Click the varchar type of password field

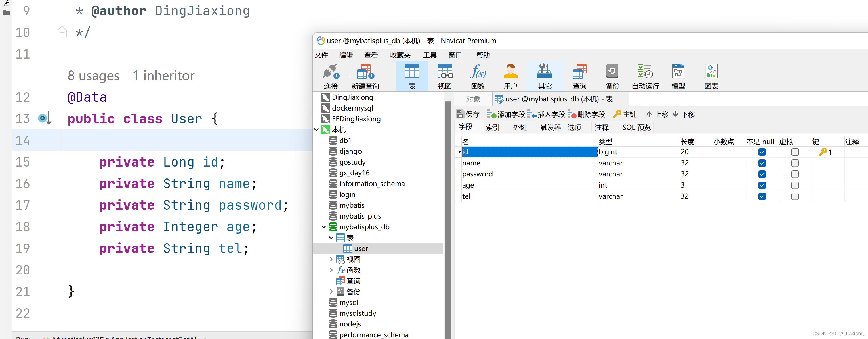pyautogui.click(x=611, y=174)
